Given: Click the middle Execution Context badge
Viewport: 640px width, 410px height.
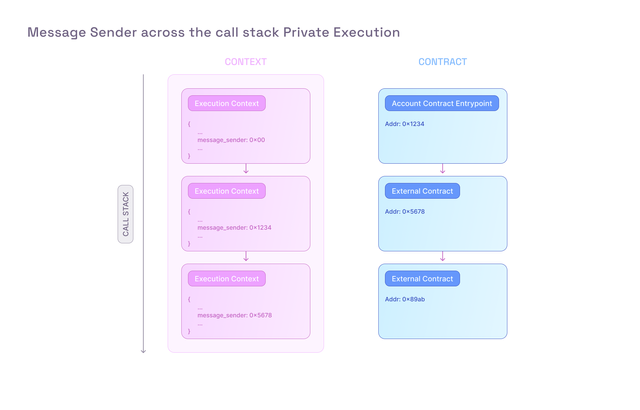Looking at the screenshot, I should [227, 191].
